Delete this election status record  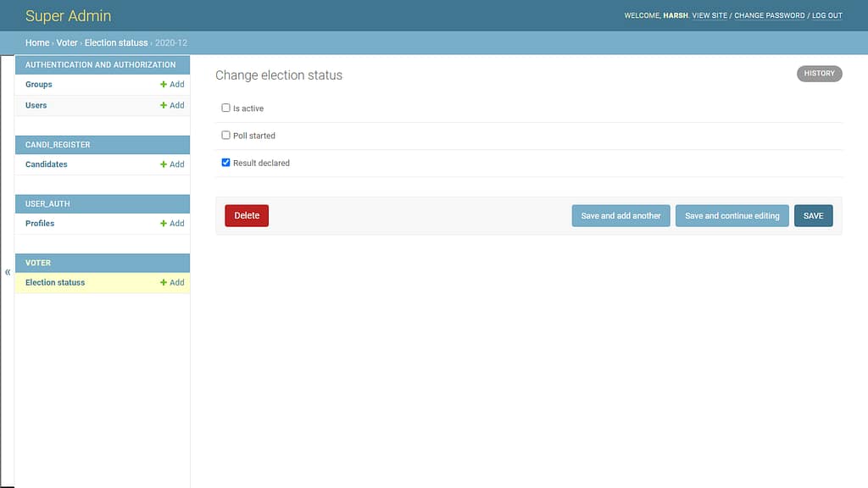pos(246,215)
